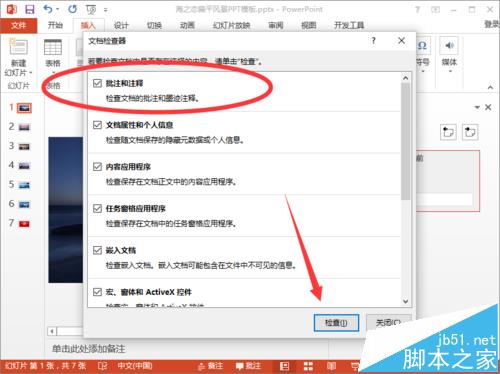Uncheck the 批注和注释 checkbox
The image size is (500, 374).
(x=97, y=83)
